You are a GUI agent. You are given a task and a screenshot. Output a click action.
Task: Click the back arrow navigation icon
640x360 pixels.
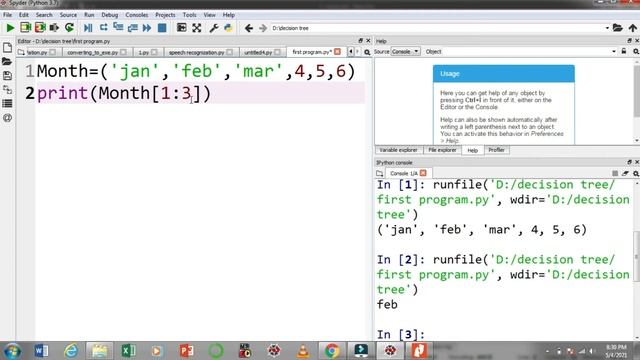[x=249, y=28]
